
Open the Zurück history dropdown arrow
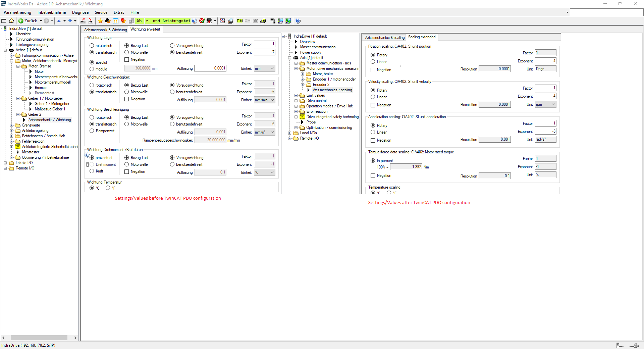[x=41, y=21]
